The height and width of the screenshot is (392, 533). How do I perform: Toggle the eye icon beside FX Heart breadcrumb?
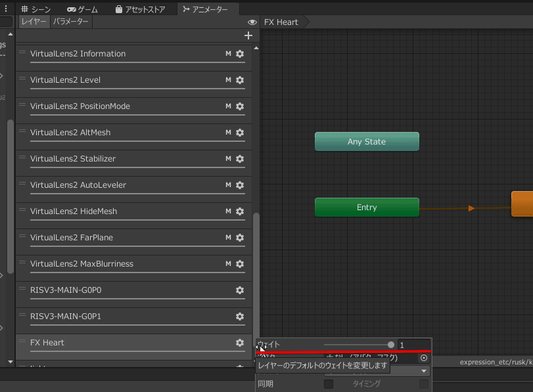(x=252, y=22)
